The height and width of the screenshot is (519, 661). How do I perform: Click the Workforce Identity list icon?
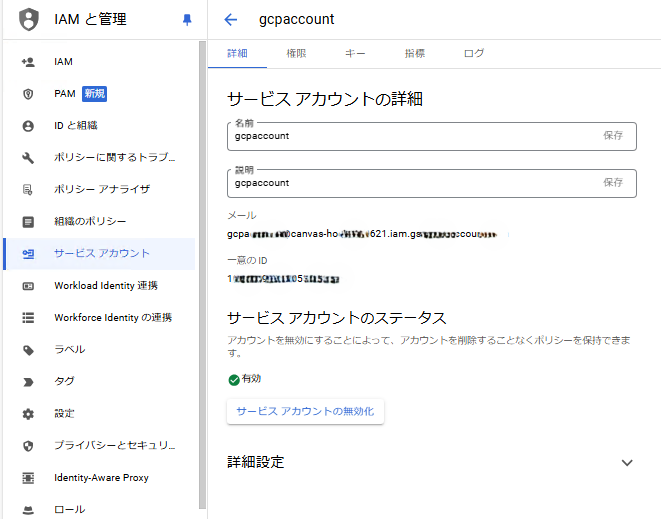coord(28,317)
